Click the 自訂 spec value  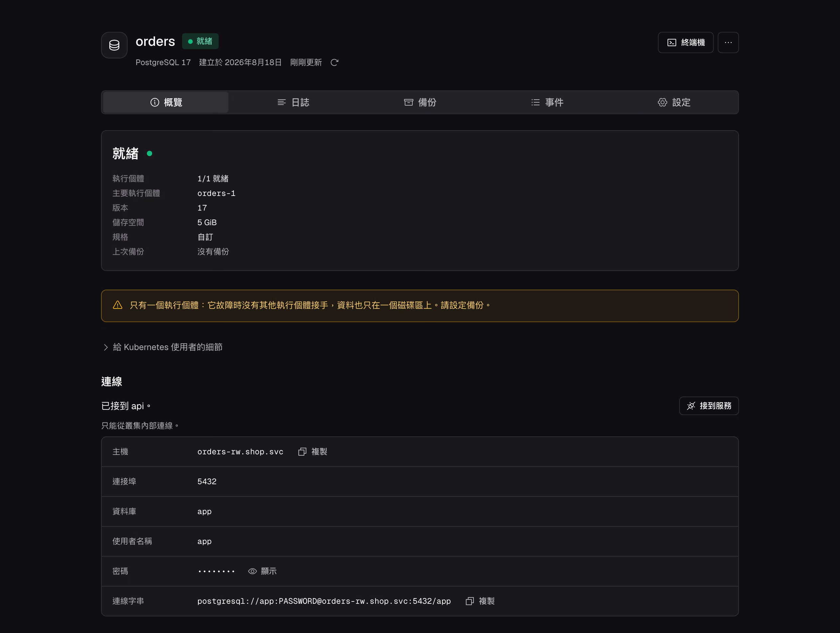[205, 237]
